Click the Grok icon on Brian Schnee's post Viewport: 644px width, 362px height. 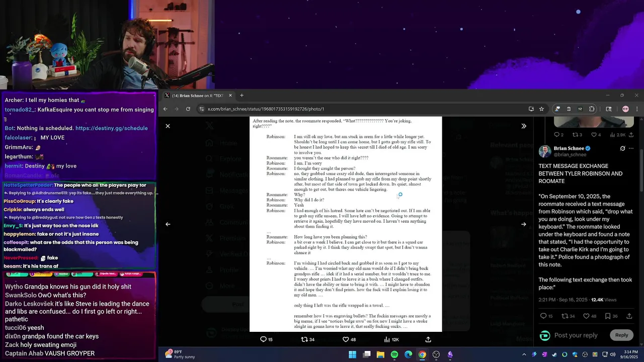click(622, 149)
